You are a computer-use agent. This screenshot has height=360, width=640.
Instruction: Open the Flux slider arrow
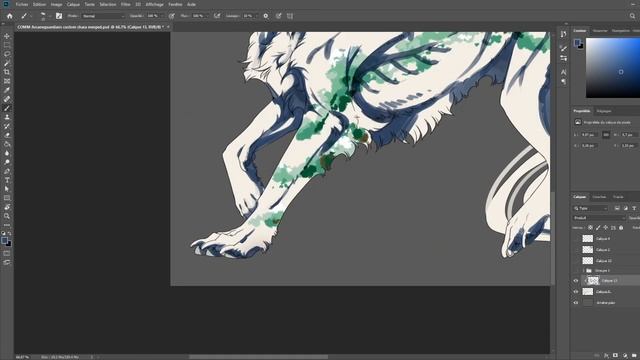coord(207,16)
